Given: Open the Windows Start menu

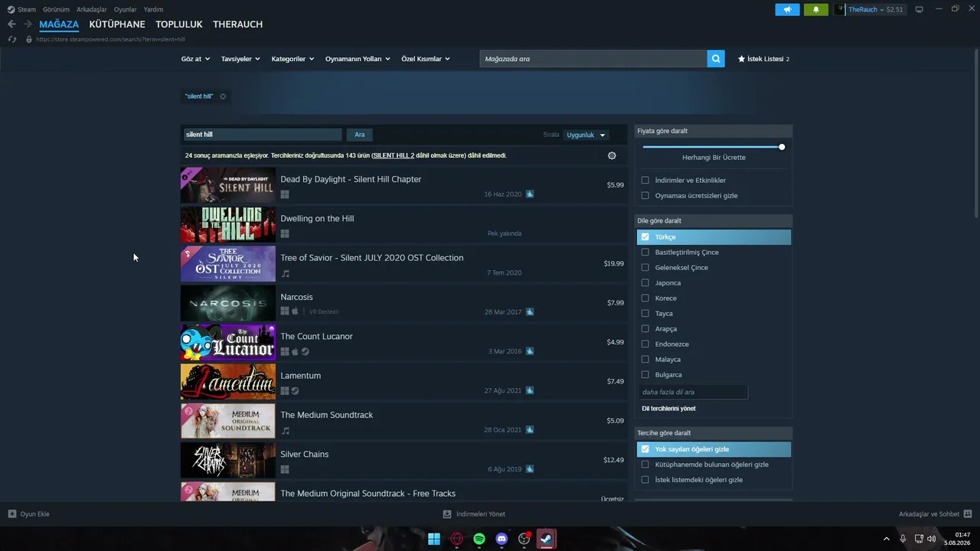Looking at the screenshot, I should click(434, 539).
